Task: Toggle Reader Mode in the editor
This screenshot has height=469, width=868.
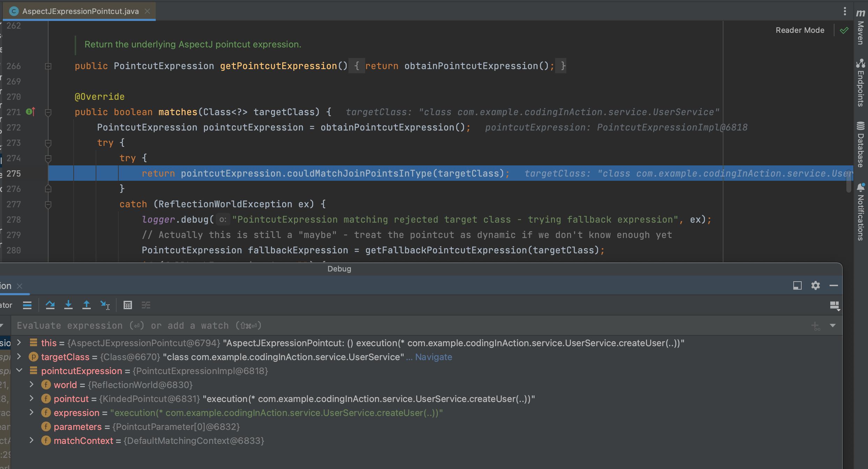Action: 800,30
